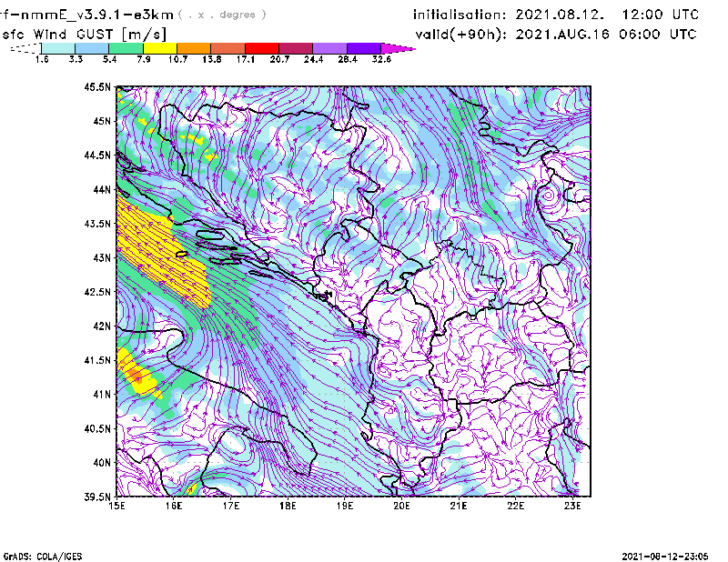728x562 pixels.
Task: Click the '18E' longitude label
Action: pos(288,506)
